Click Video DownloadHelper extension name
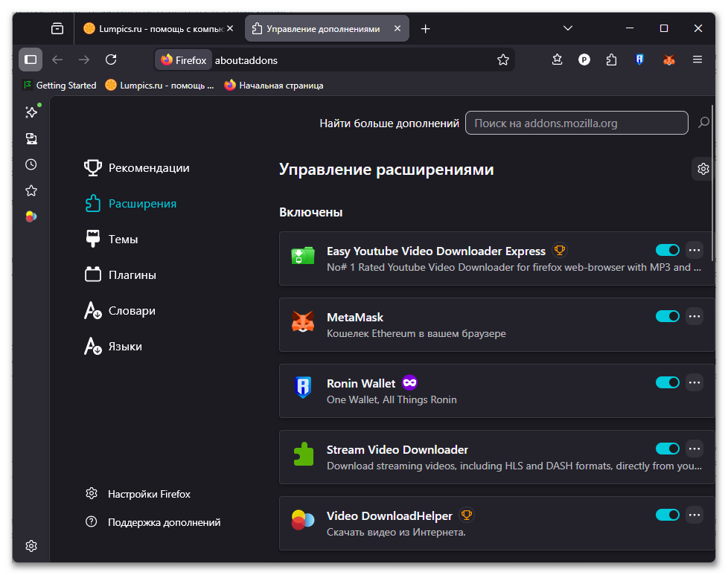 389,516
